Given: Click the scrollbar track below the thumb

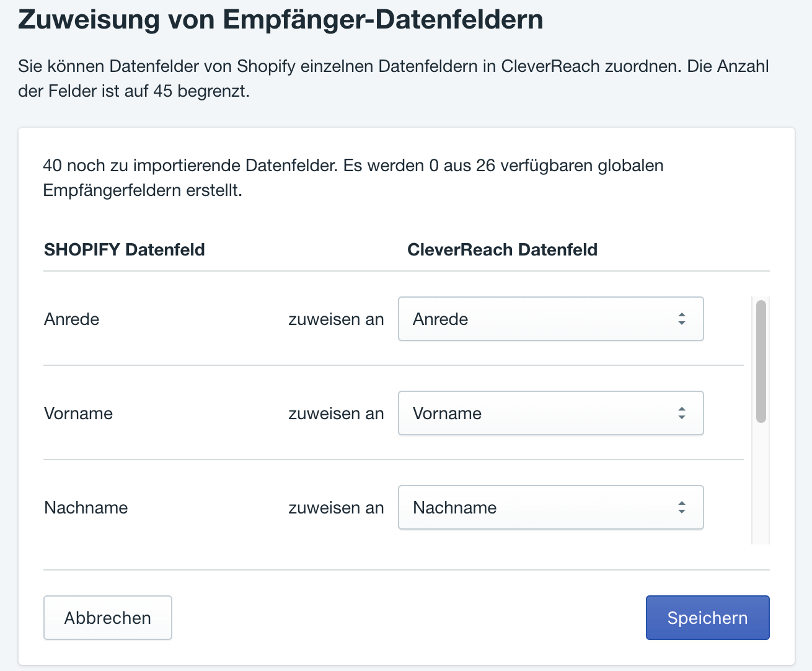Looking at the screenshot, I should pyautogui.click(x=761, y=484).
